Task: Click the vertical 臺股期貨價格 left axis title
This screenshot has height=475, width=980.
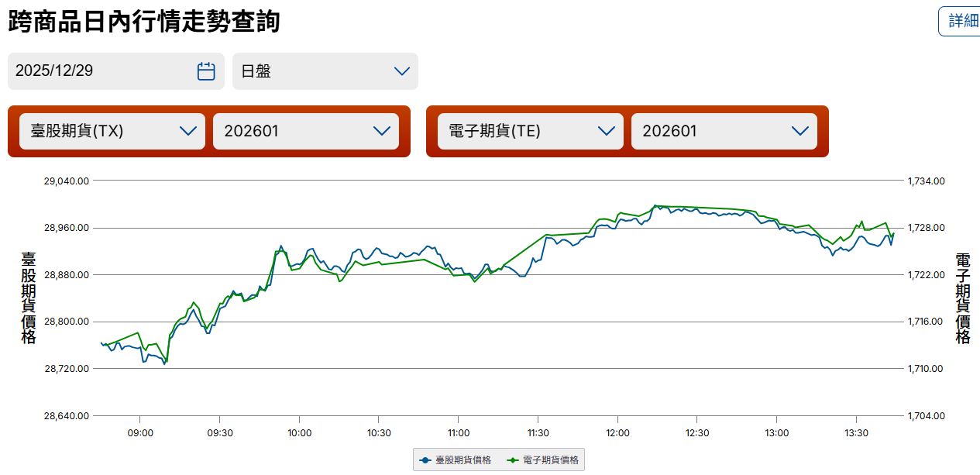Action: (29, 298)
